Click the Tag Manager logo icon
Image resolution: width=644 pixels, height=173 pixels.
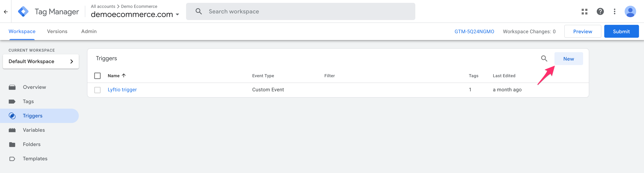coord(23,12)
